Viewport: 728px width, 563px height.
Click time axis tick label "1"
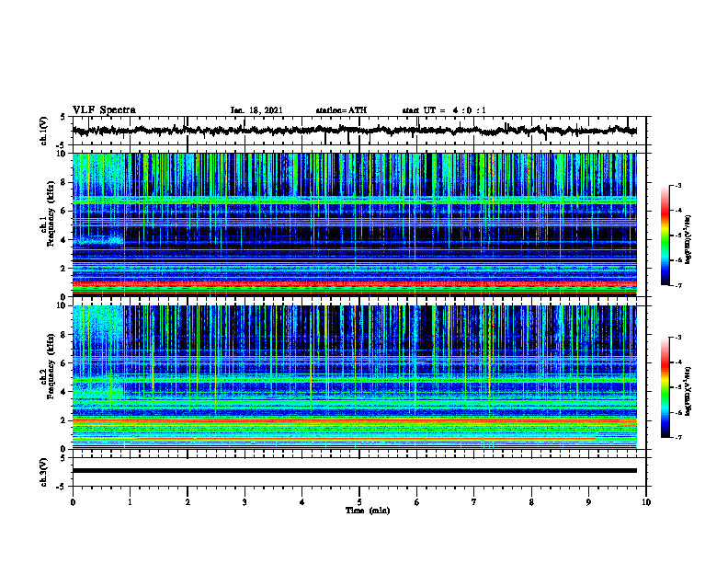click(x=130, y=502)
